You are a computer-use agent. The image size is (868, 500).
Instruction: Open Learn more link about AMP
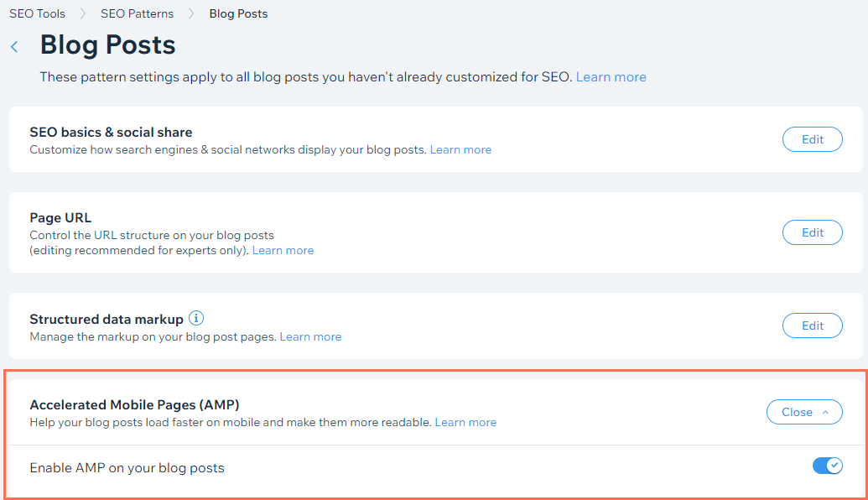tap(465, 422)
